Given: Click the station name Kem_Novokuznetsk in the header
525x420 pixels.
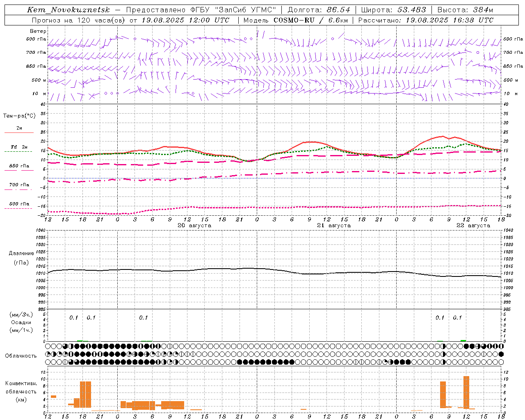Looking at the screenshot, I should pos(68,10).
